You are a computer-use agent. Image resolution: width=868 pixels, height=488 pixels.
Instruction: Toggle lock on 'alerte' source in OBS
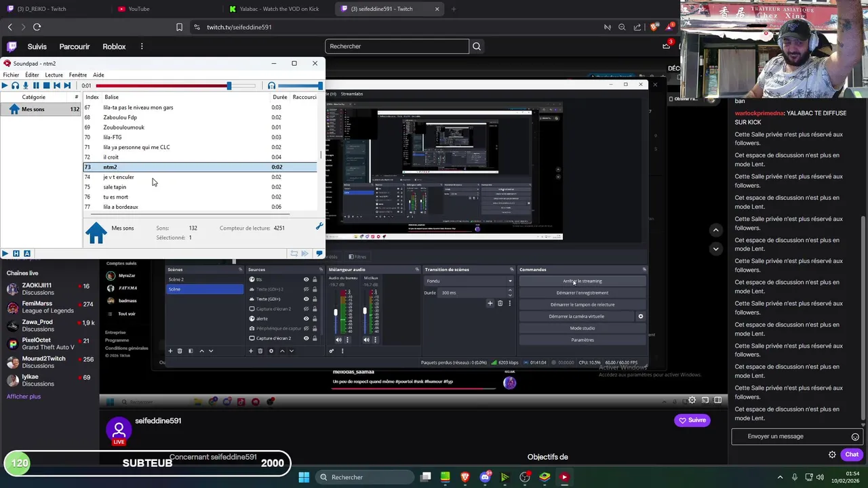(315, 319)
